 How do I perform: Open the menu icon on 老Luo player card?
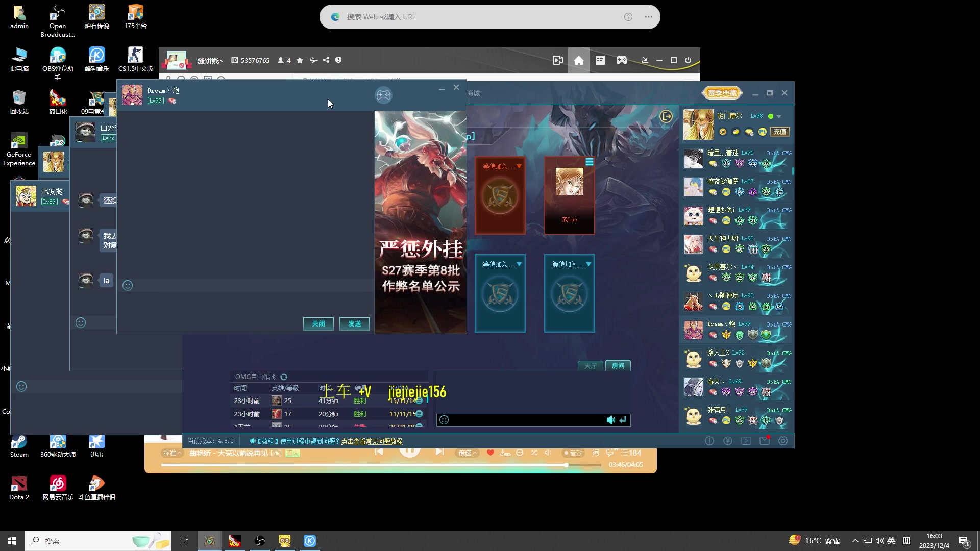click(590, 162)
